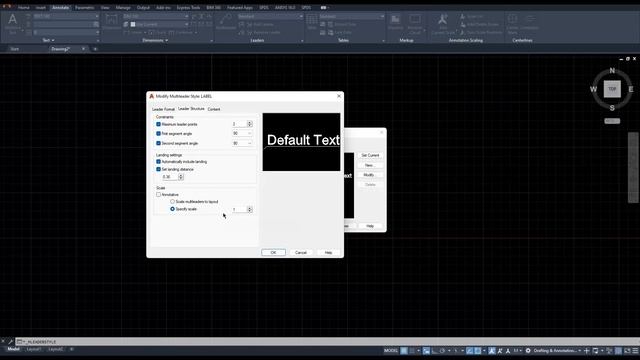Screen dimensions: 640x360
Task: Switch to Leader Format tab
Action: pos(163,109)
